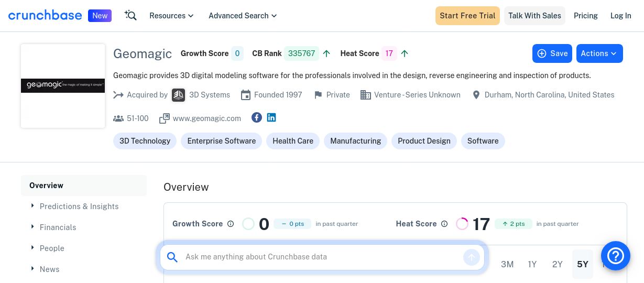The width and height of the screenshot is (644, 283).
Task: Select Overview in the sidebar
Action: point(84,186)
